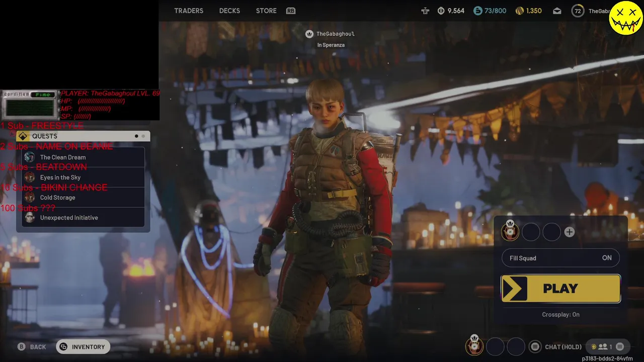Add a squad member with the plus icon

[x=570, y=232]
